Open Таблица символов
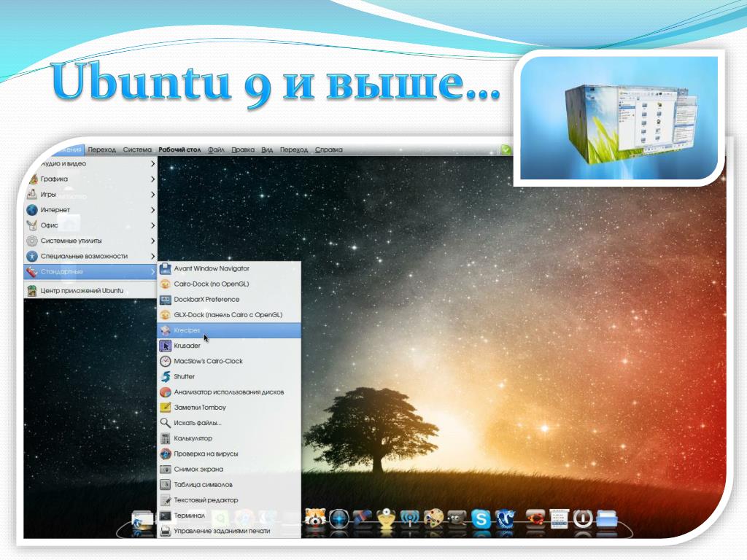747x560 pixels. (229, 485)
